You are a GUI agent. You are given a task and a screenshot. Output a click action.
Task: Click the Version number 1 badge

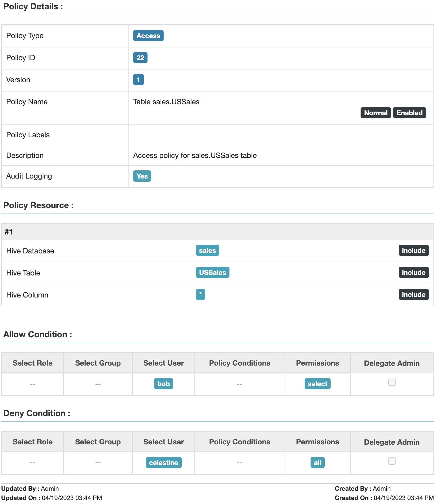(x=138, y=80)
